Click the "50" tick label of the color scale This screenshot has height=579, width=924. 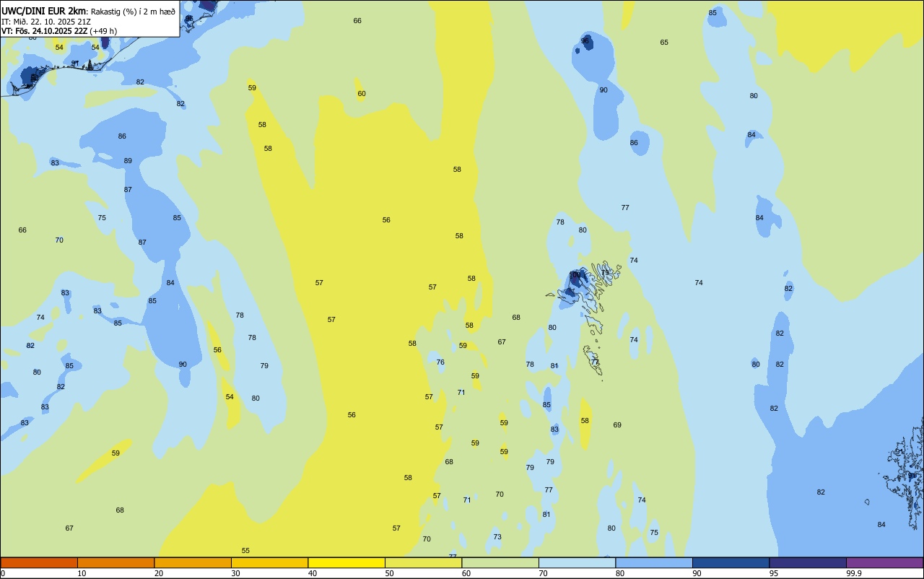click(x=389, y=573)
